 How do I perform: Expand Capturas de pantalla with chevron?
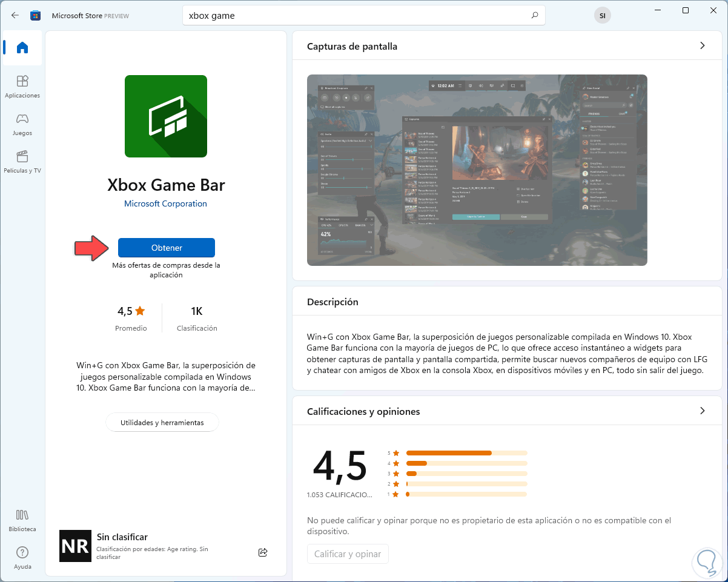click(x=703, y=45)
